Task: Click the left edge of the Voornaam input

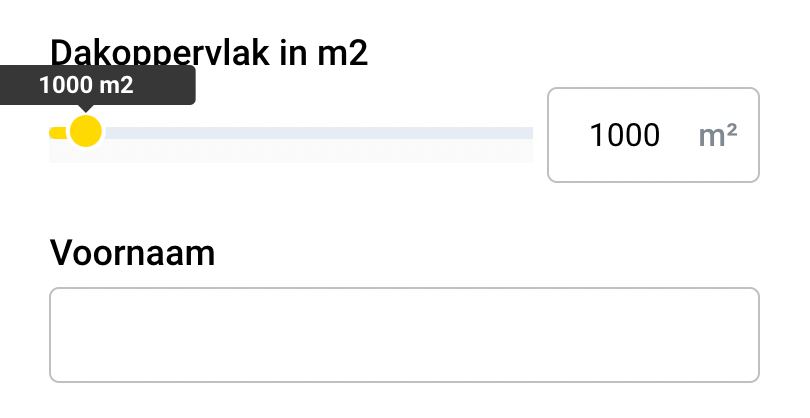Action: tap(60, 335)
